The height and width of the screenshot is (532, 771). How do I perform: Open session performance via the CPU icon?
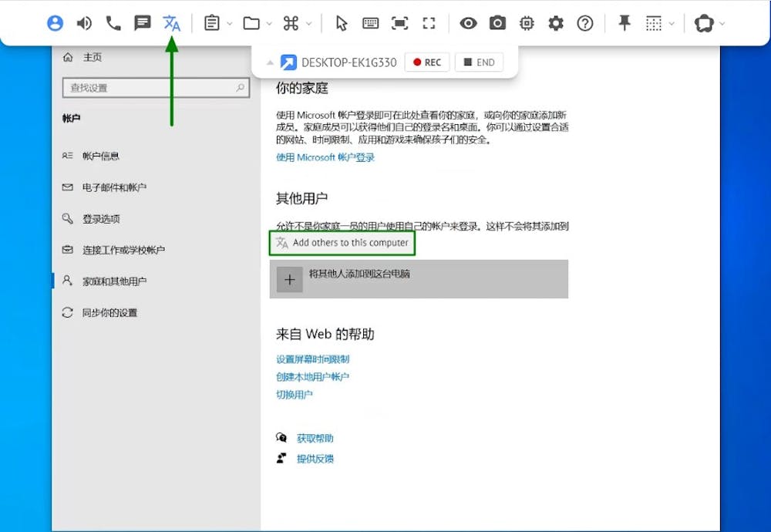[x=526, y=23]
